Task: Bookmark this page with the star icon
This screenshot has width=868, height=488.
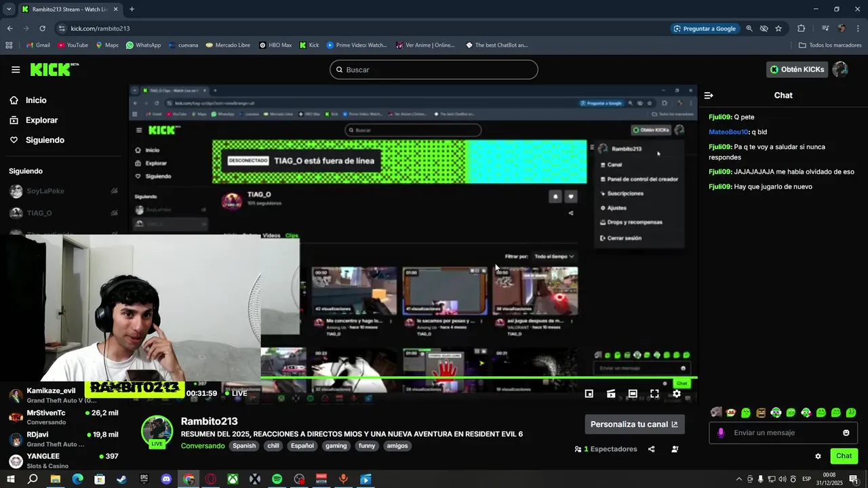Action: (778, 28)
